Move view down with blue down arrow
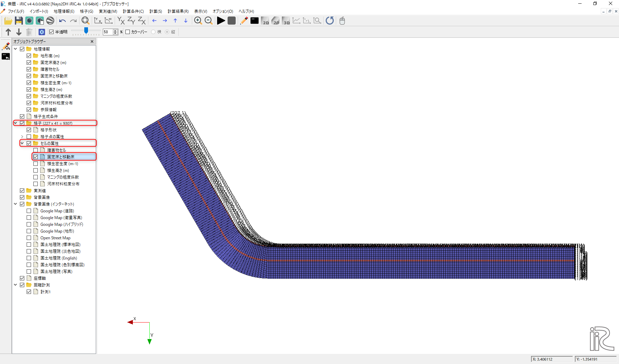 coord(186,21)
